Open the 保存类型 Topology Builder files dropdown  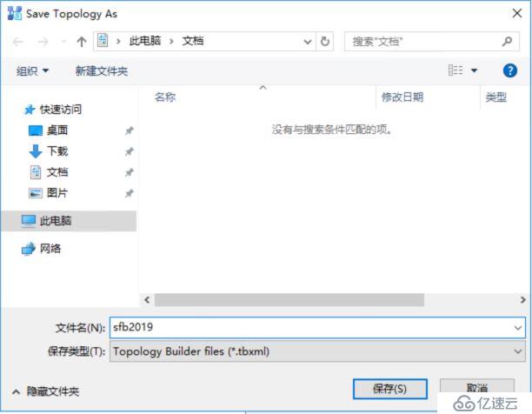point(317,351)
